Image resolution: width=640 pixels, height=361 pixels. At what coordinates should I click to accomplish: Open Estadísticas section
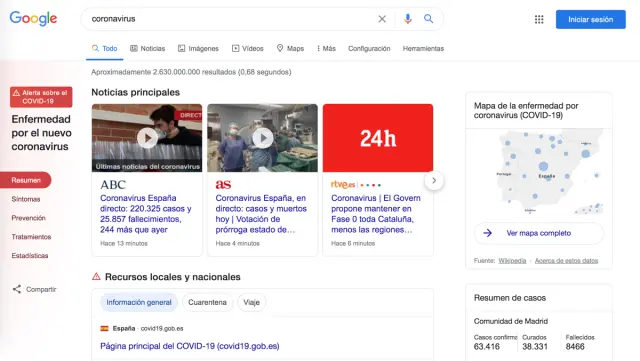click(30, 256)
